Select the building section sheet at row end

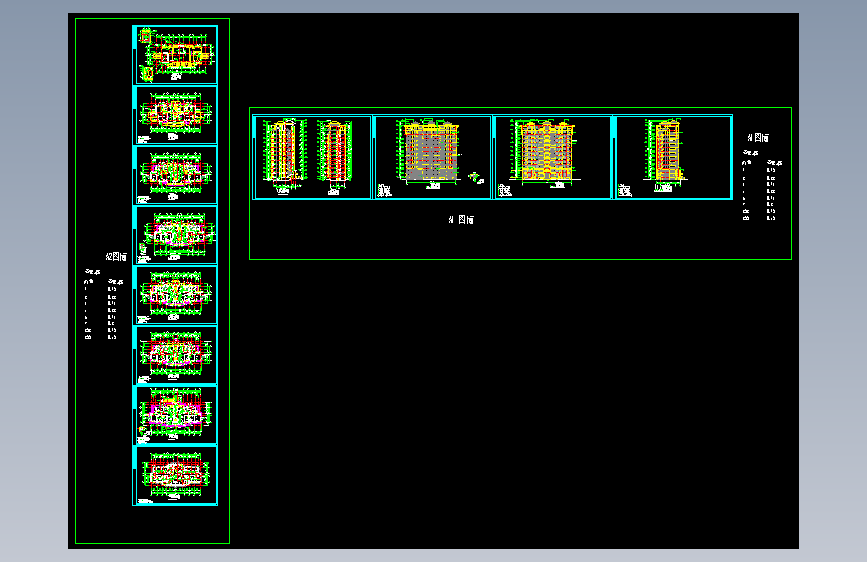pos(672,157)
